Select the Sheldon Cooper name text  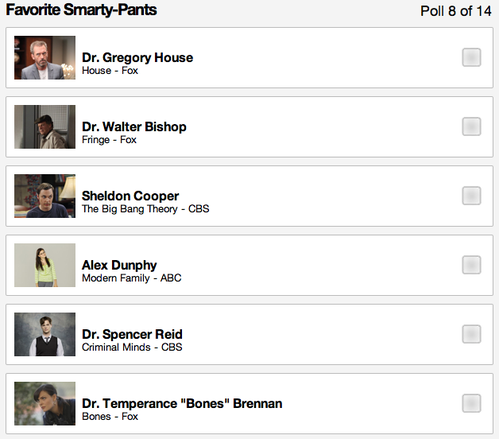coord(130,196)
